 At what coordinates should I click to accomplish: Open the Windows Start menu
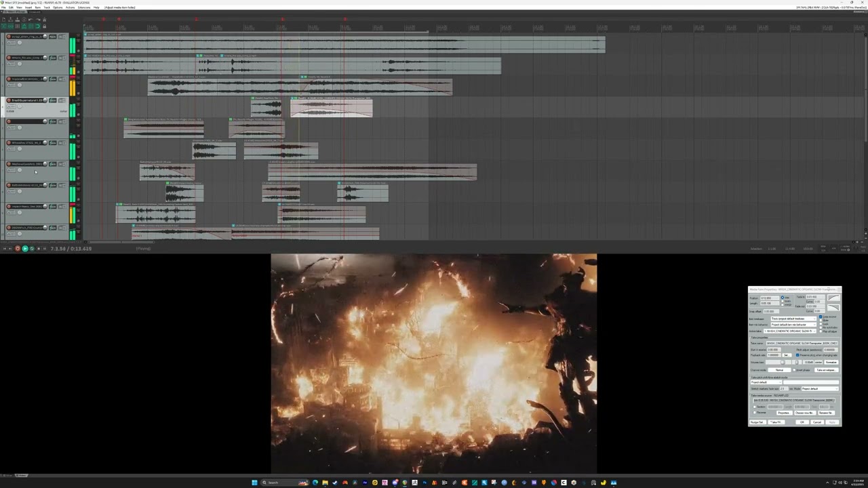(254, 483)
